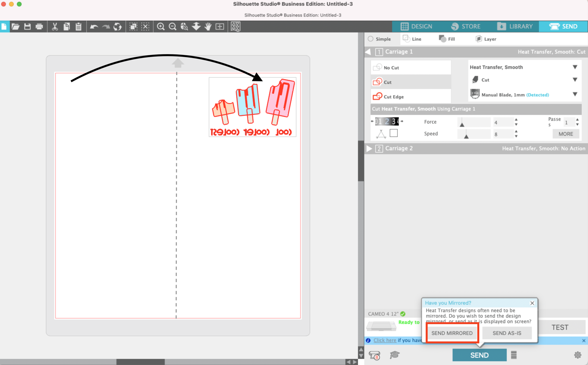This screenshot has width=588, height=365.
Task: Switch to the DESIGN tab
Action: coord(417,26)
